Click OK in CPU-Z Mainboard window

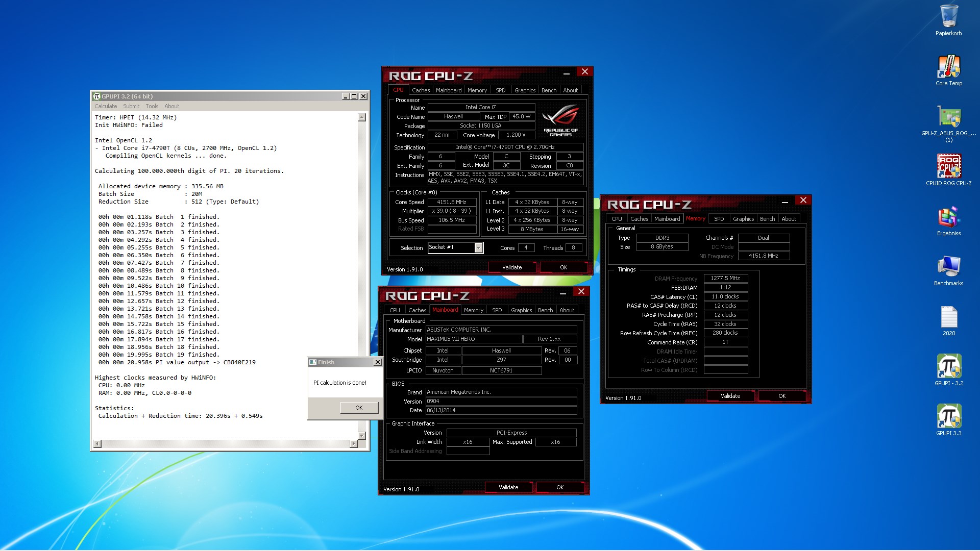(x=560, y=487)
